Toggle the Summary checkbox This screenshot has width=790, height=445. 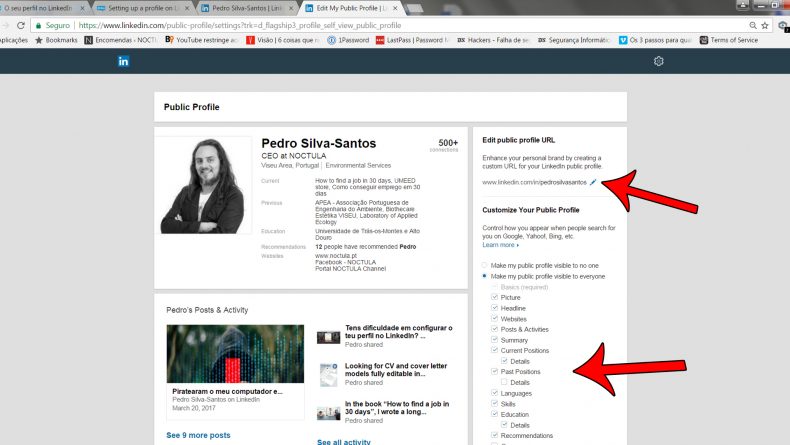click(494, 340)
